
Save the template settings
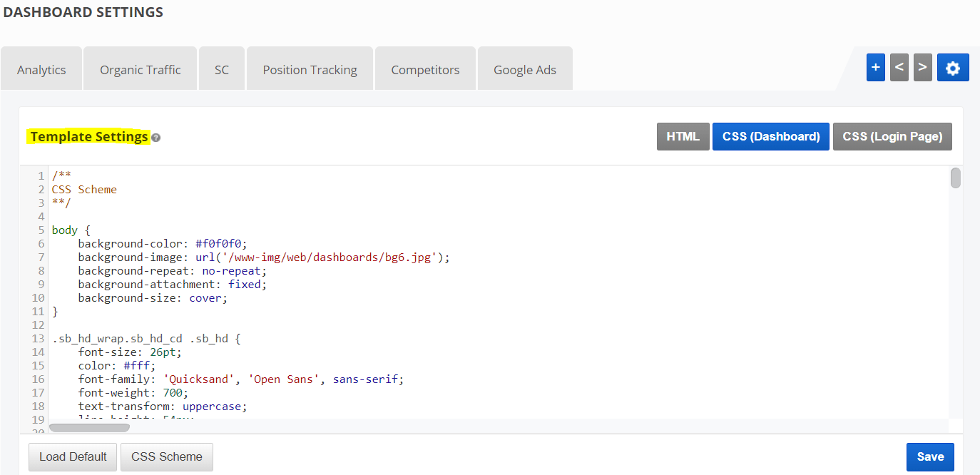click(929, 456)
